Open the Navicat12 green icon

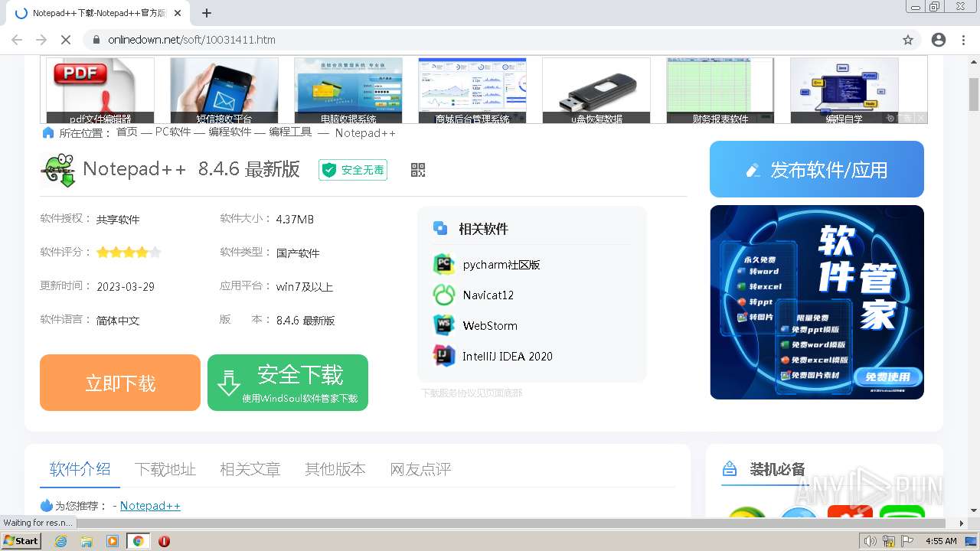click(444, 295)
